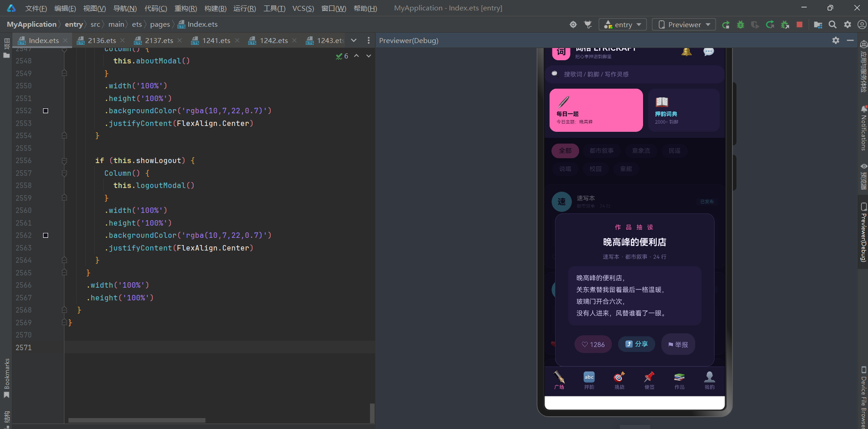The width and height of the screenshot is (868, 429).
Task: Click the attach debugger bug-arrow icon
Action: click(785, 24)
